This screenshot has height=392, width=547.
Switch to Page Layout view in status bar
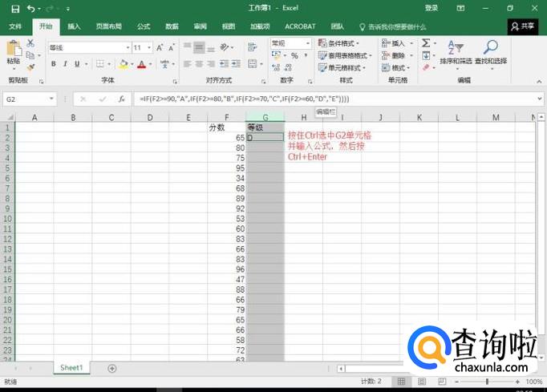tap(422, 382)
